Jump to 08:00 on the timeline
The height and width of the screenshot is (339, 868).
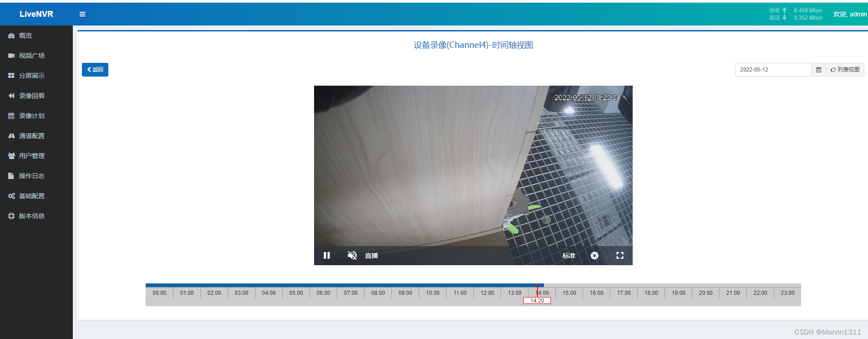[378, 293]
